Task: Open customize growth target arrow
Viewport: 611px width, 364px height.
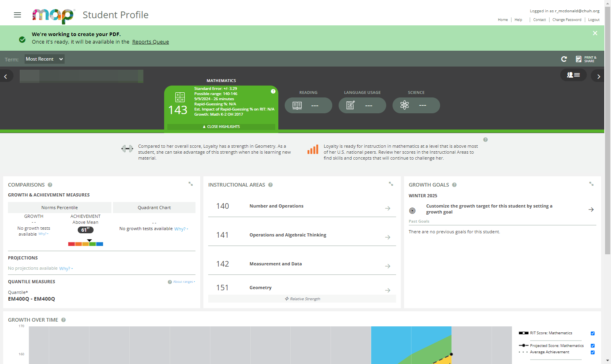Action: tap(591, 210)
